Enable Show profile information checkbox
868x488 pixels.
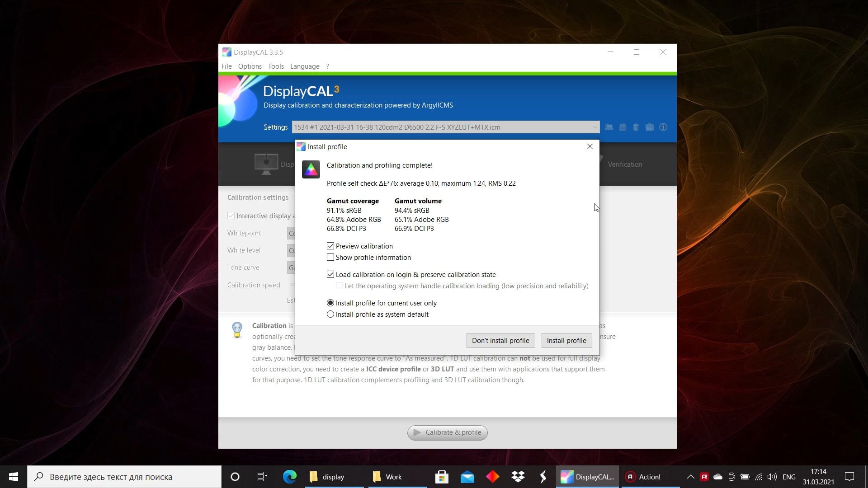coord(330,258)
